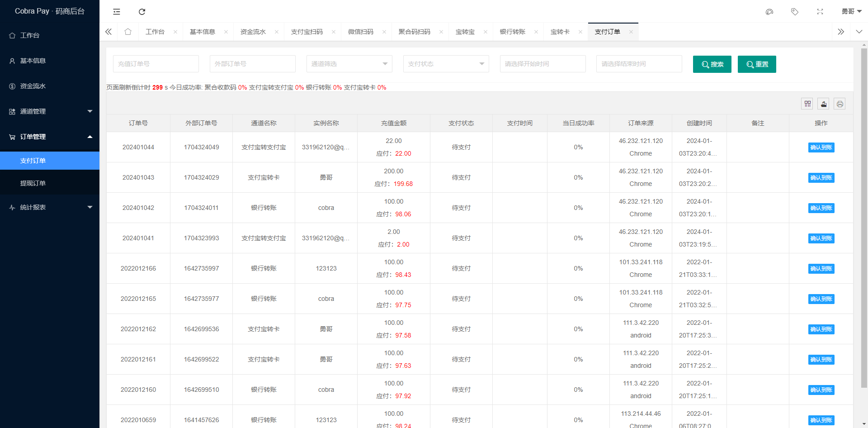Confirm payment for order 2022012161
The height and width of the screenshot is (428, 868).
pyautogui.click(x=821, y=360)
